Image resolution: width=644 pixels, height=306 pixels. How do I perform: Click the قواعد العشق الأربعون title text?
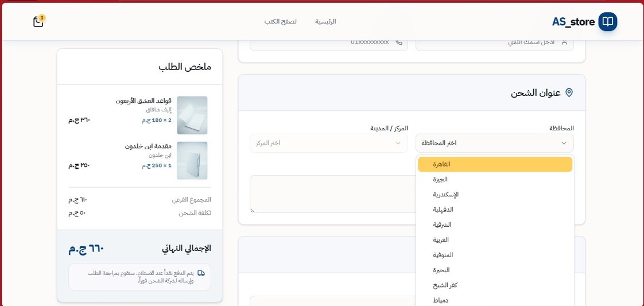pyautogui.click(x=143, y=101)
